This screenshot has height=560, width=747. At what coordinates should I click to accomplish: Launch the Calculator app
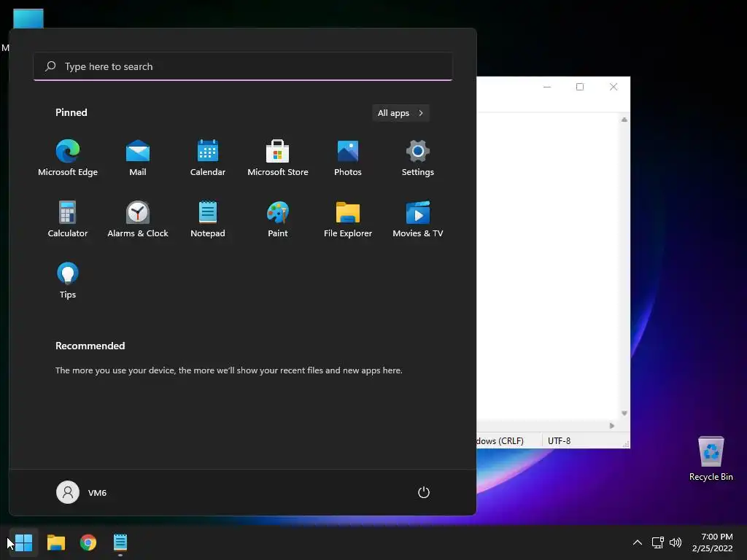click(x=68, y=219)
